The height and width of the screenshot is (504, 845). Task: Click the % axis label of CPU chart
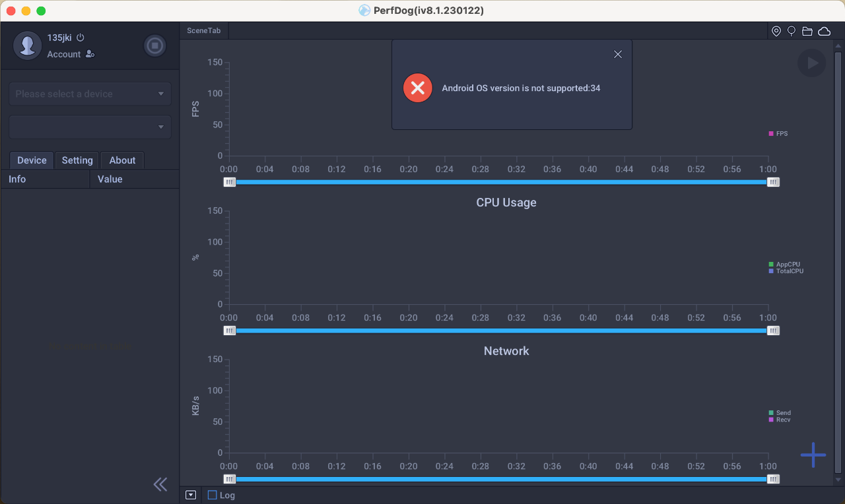(195, 257)
